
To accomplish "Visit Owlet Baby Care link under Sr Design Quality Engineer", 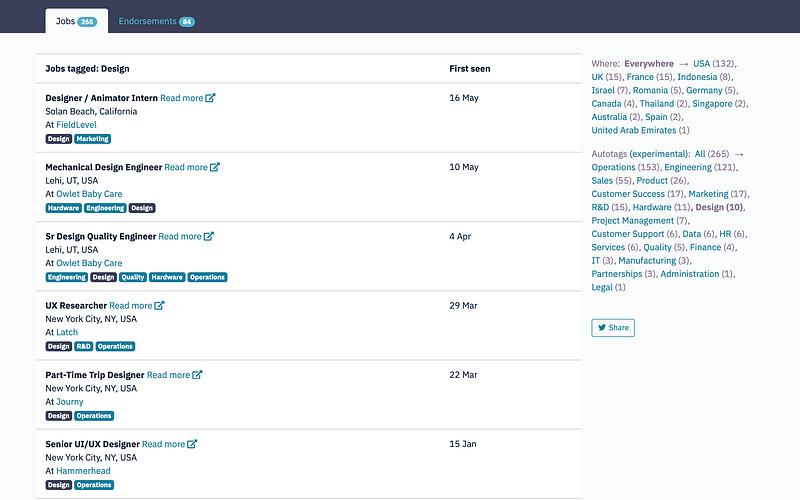I will pos(89,263).
